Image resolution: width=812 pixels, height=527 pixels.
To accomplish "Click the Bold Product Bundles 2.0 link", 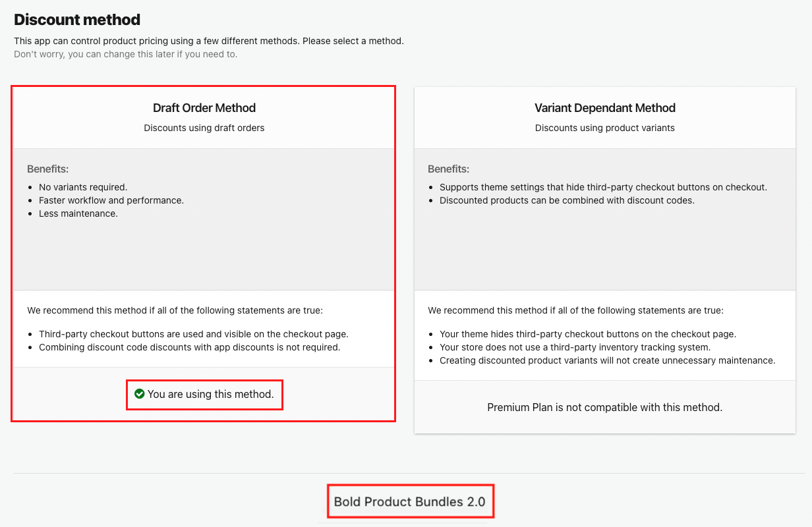I will pyautogui.click(x=410, y=501).
